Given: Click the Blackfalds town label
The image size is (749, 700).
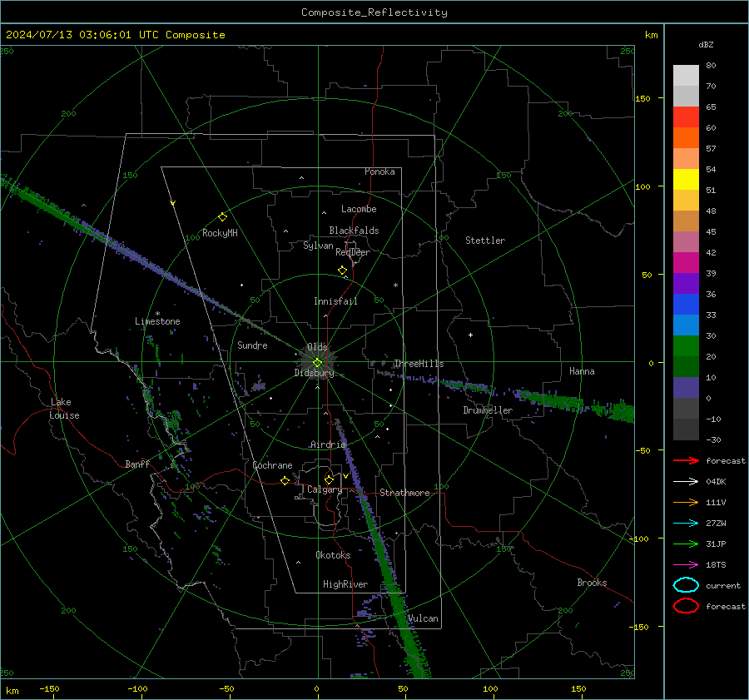Looking at the screenshot, I should (354, 231).
